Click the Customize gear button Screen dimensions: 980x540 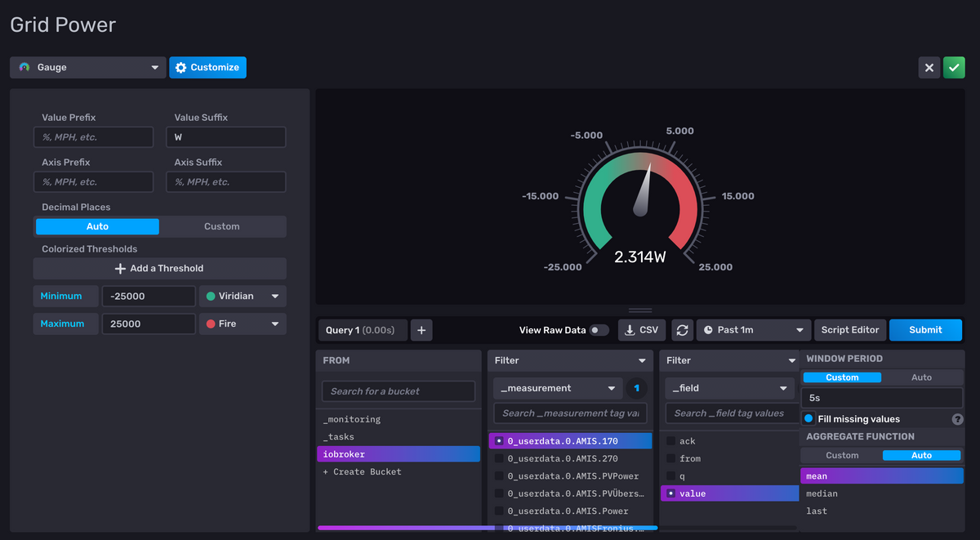coord(207,68)
